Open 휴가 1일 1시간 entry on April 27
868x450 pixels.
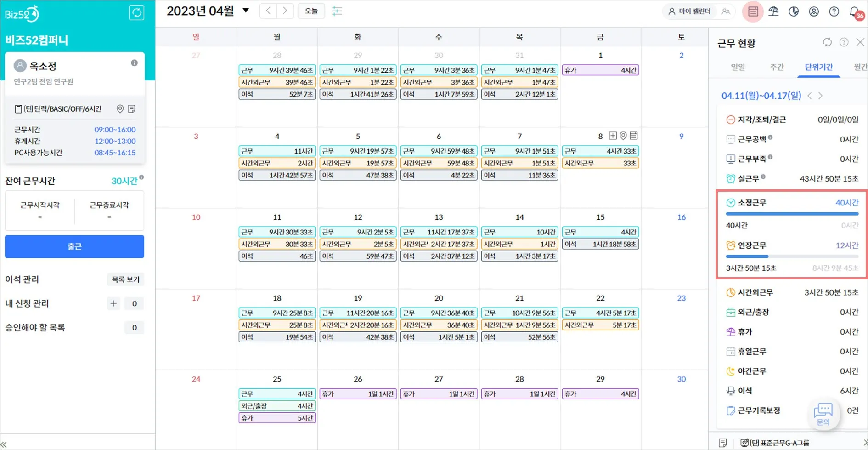tap(439, 394)
